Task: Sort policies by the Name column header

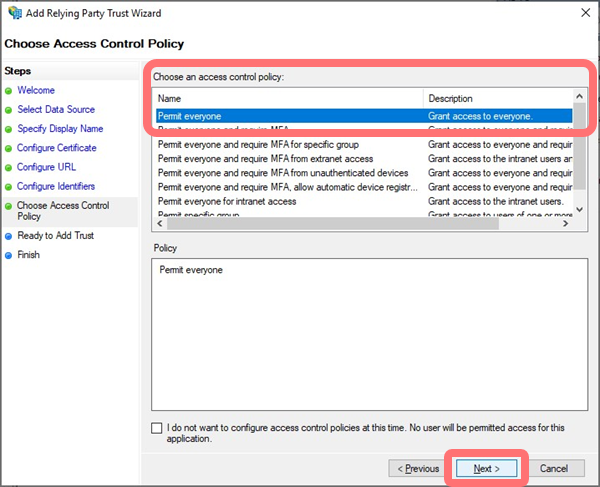Action: click(288, 99)
